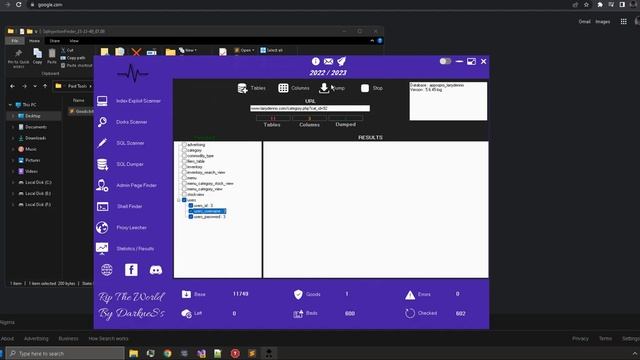
Task: Click the Left cloud icon in footer
Action: 186,313
